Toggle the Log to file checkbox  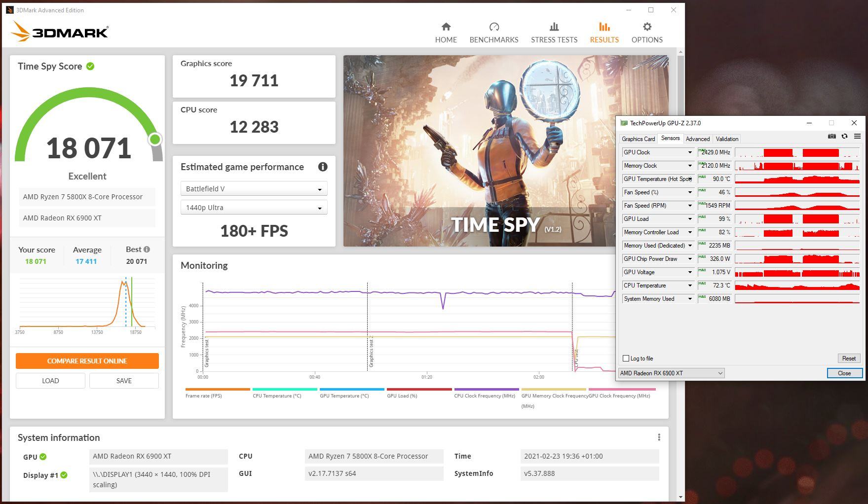[x=626, y=359]
